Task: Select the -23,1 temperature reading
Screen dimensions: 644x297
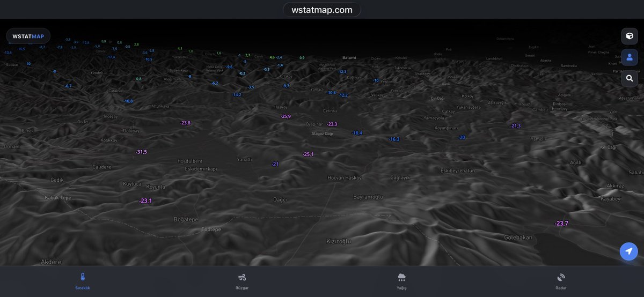Action: coord(145,201)
